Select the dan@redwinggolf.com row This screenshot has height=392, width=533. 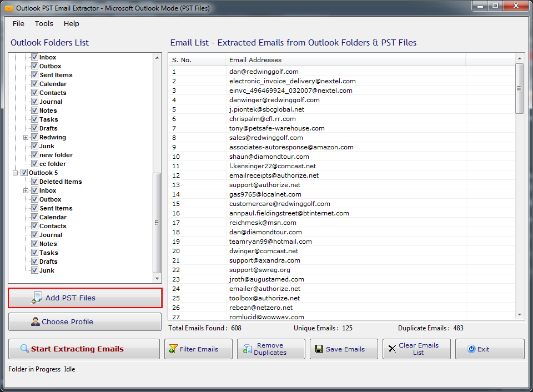tap(341, 72)
